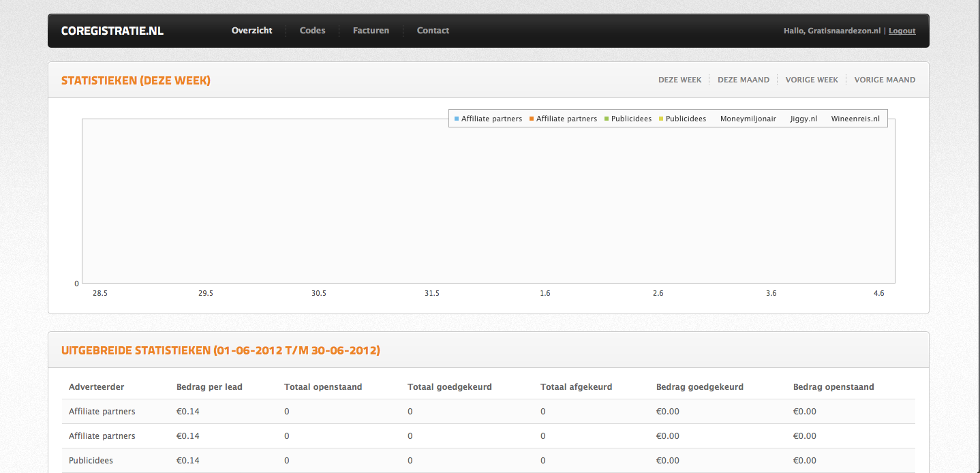Click the Statistieken (Deze Week) heading
Viewport: 980px width, 473px height.
point(136,80)
